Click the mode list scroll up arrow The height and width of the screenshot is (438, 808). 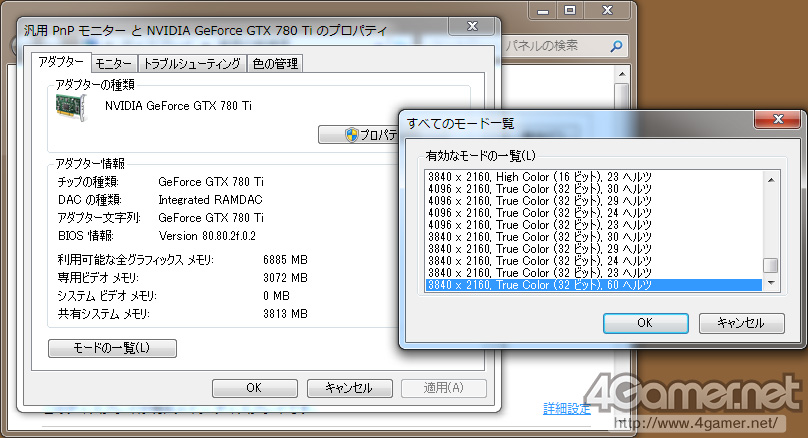point(771,180)
